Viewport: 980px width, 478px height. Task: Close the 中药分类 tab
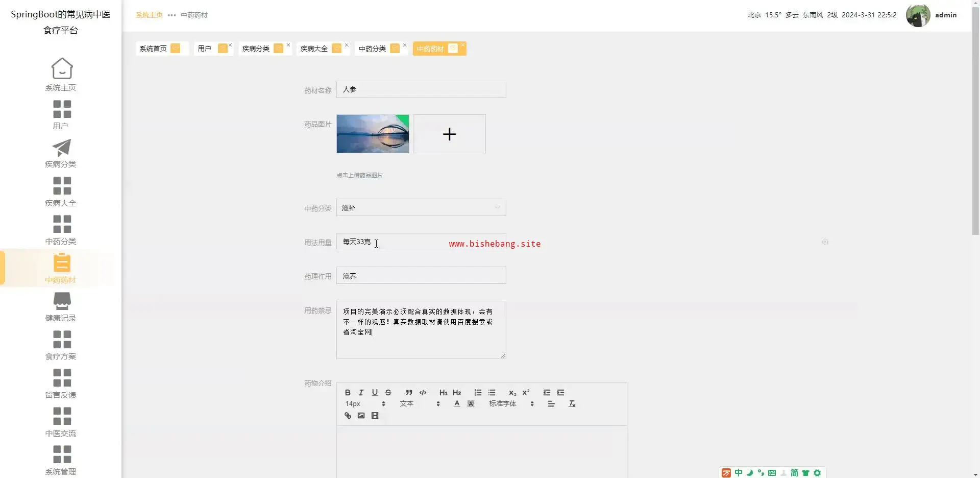tap(405, 45)
